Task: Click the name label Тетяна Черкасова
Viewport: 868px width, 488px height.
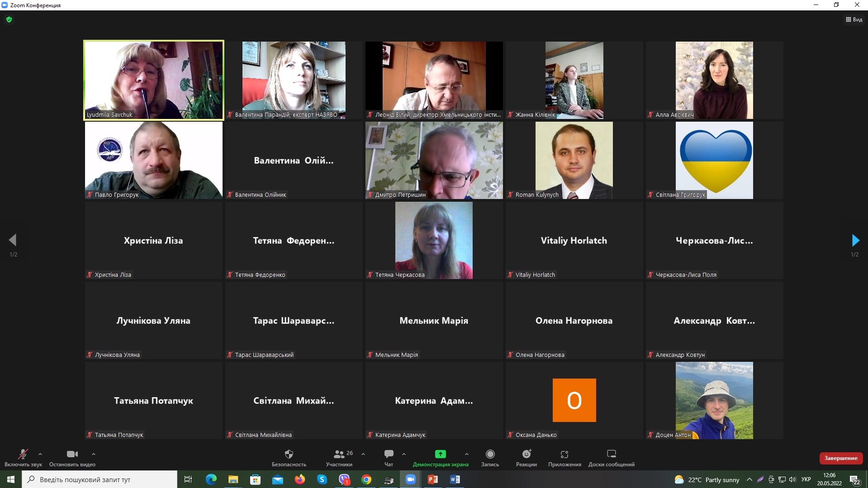Action: click(x=400, y=275)
